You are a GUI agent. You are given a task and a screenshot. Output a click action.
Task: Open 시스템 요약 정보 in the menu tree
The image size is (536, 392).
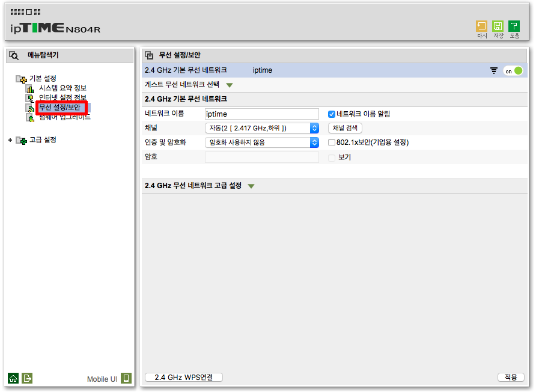[x=62, y=88]
